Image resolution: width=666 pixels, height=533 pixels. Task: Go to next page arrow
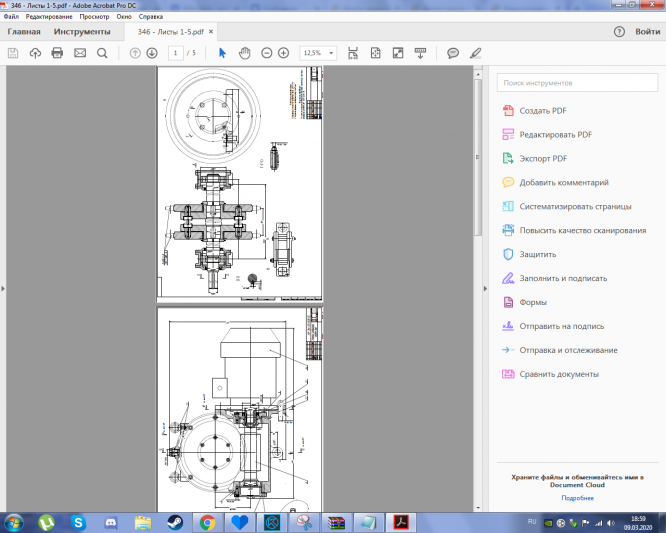(152, 53)
